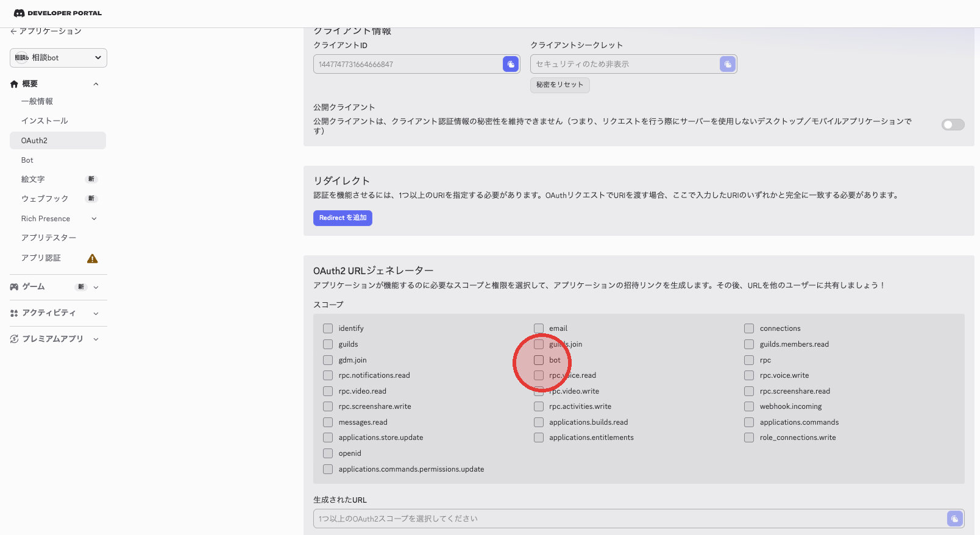The width and height of the screenshot is (980, 535).
Task: Check the rpc.screenshare.write scope
Action: coord(328,406)
